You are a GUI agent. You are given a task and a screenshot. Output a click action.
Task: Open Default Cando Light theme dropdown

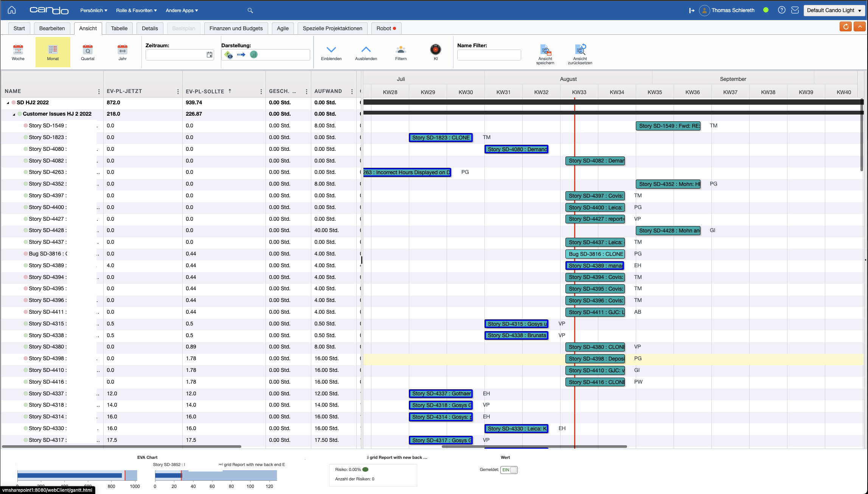[x=834, y=10]
